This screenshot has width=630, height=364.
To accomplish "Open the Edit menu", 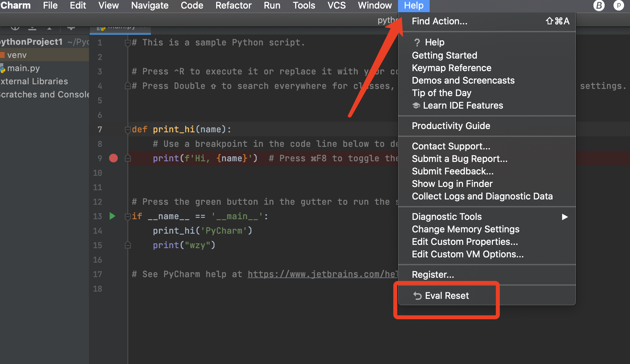I will 78,6.
